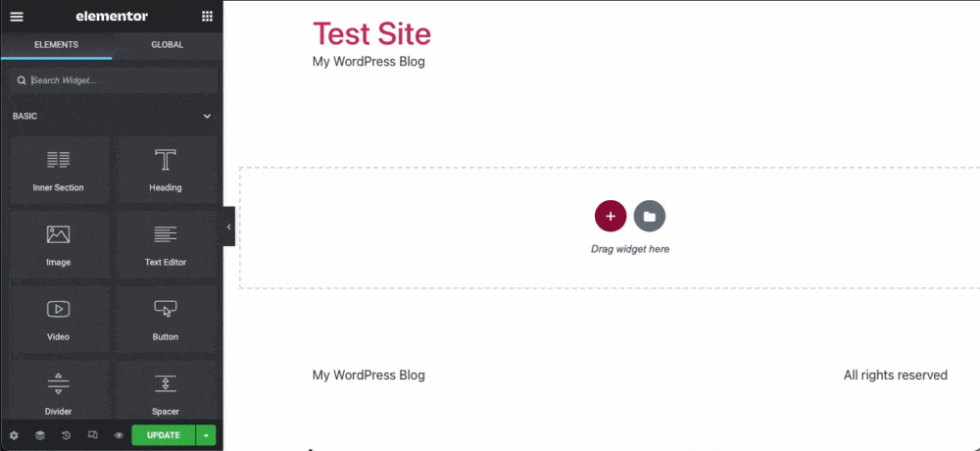The height and width of the screenshot is (451, 980).
Task: Select the Spacer widget
Action: click(x=166, y=390)
